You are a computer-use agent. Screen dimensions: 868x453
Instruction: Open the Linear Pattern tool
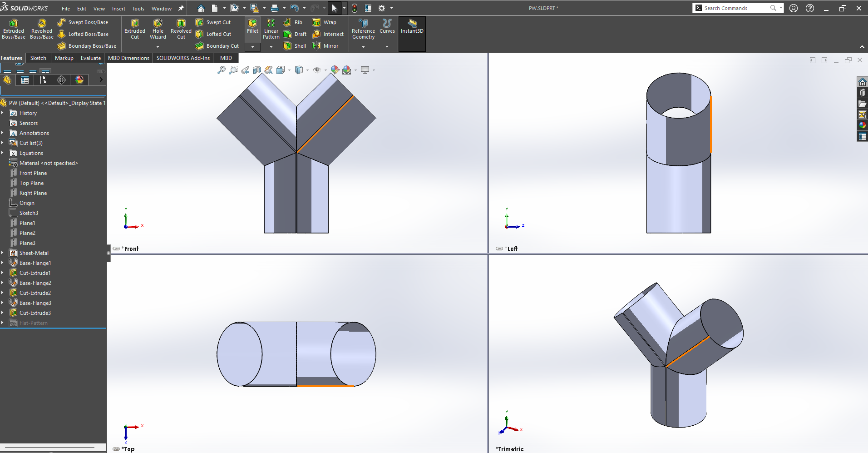[x=271, y=29]
